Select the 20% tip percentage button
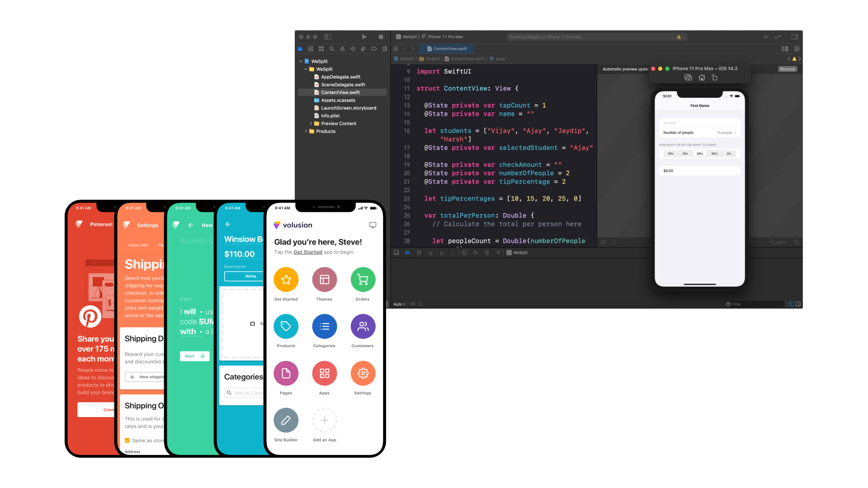This screenshot has width=868, height=488. 700,153
